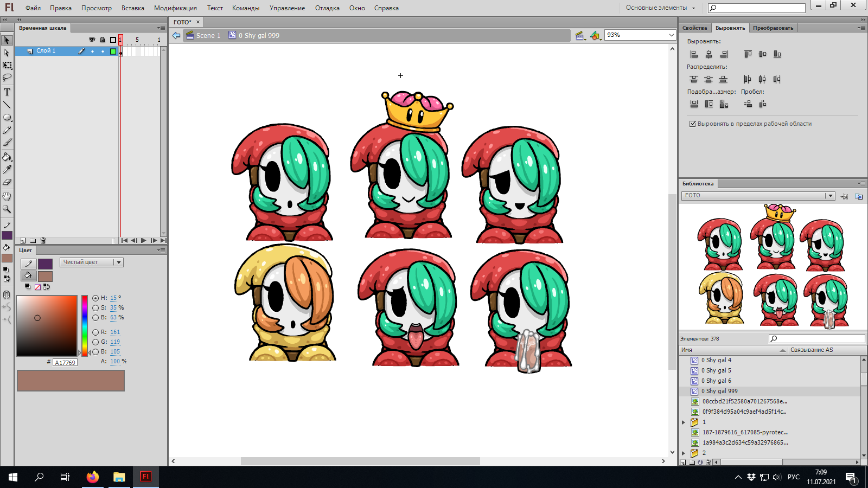
Task: Click align top edge icon
Action: click(x=748, y=54)
